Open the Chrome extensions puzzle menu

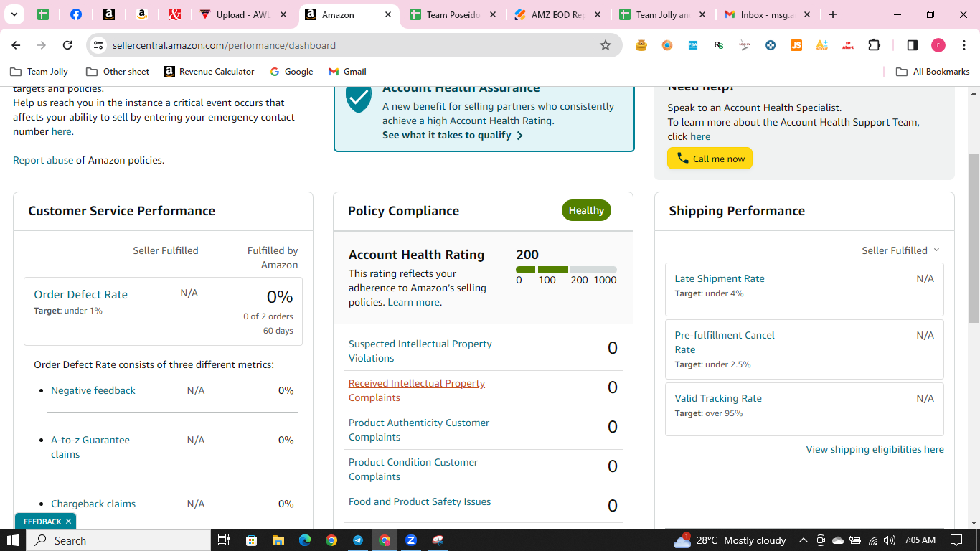[x=874, y=45]
